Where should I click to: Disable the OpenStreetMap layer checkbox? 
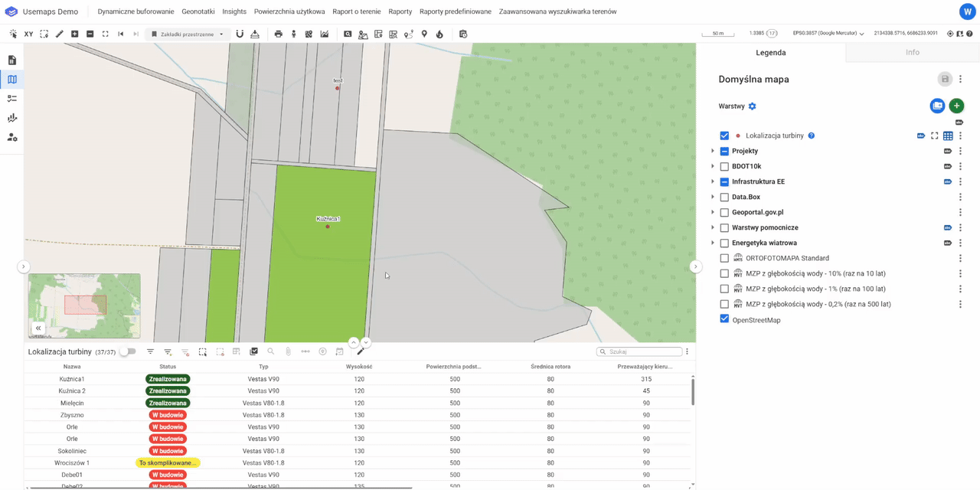click(x=724, y=319)
